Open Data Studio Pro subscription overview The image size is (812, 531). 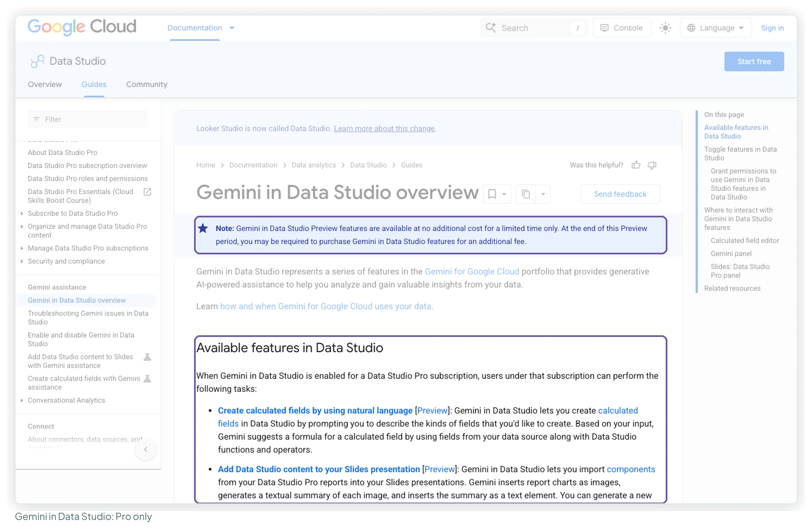[x=87, y=165]
